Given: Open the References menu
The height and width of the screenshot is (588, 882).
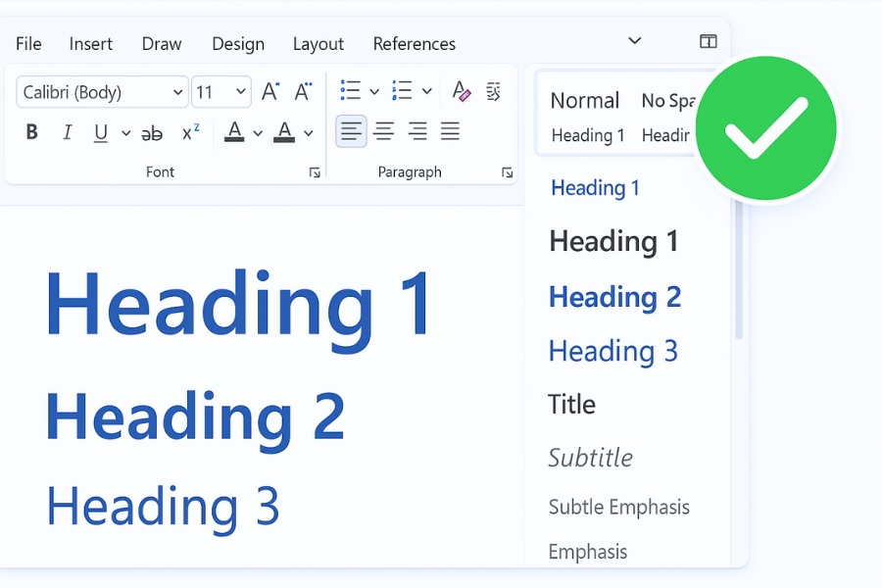Looking at the screenshot, I should point(414,43).
